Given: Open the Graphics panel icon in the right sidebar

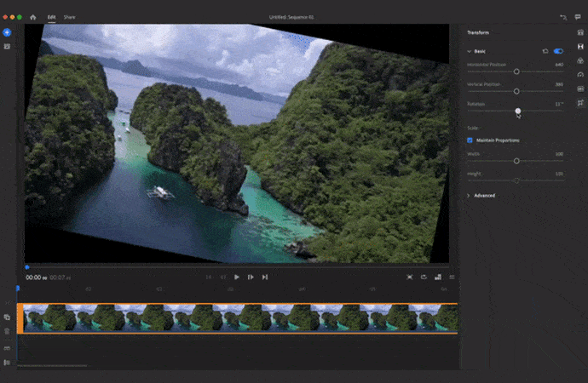Looking at the screenshot, I should coord(580,32).
